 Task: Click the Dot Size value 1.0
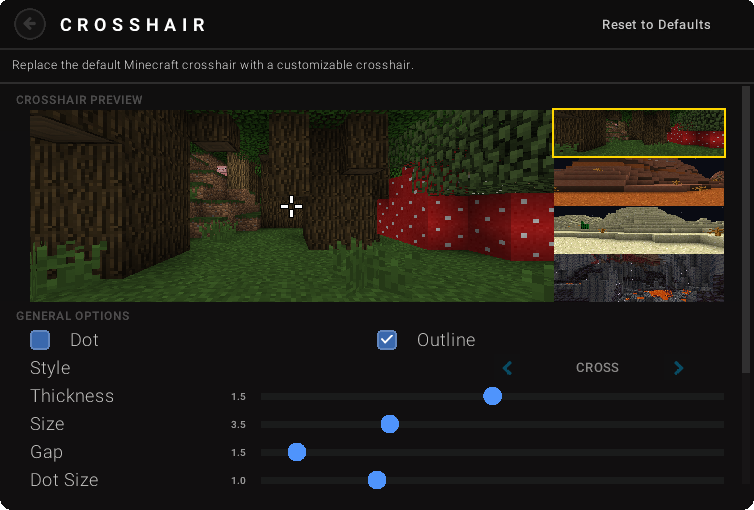tap(238, 480)
